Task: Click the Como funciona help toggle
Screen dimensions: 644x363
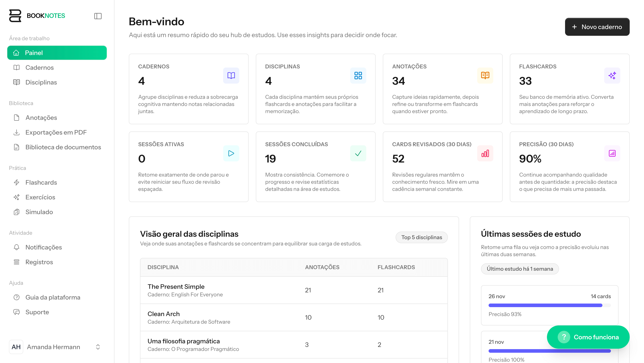Action: tap(587, 337)
